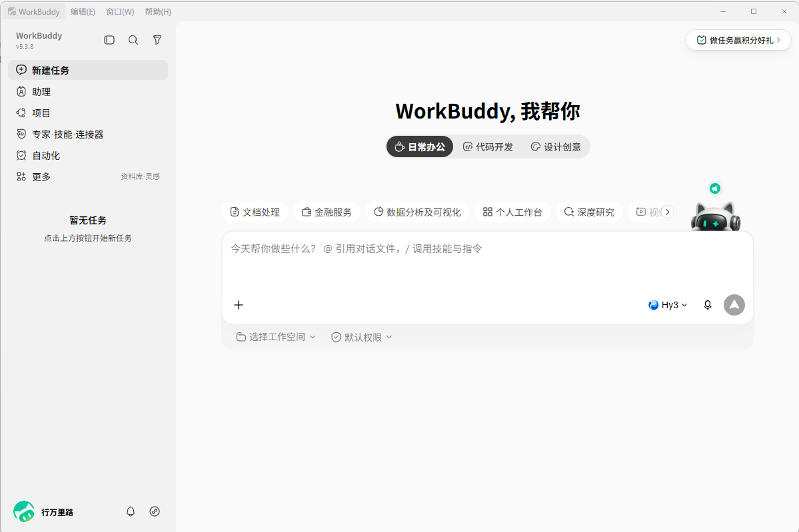Image resolution: width=799 pixels, height=532 pixels.
Task: Open 做任务赢积分好礼 promotion button
Action: pyautogui.click(x=738, y=40)
